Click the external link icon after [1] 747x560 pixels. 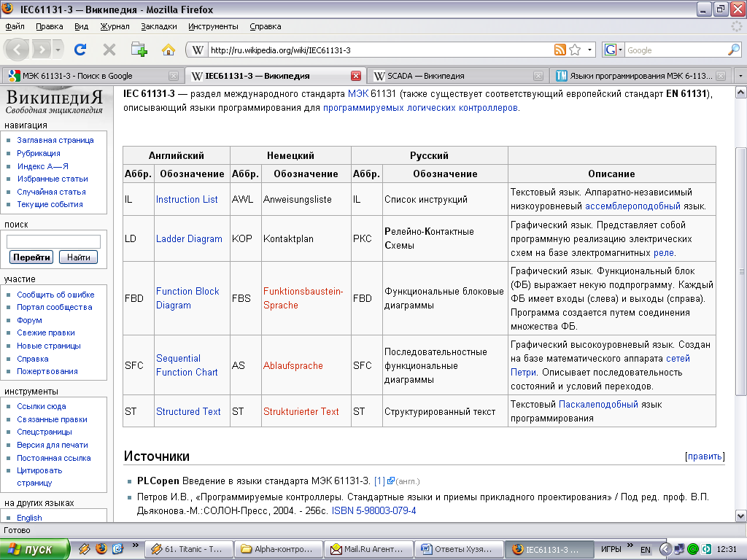[x=391, y=481]
